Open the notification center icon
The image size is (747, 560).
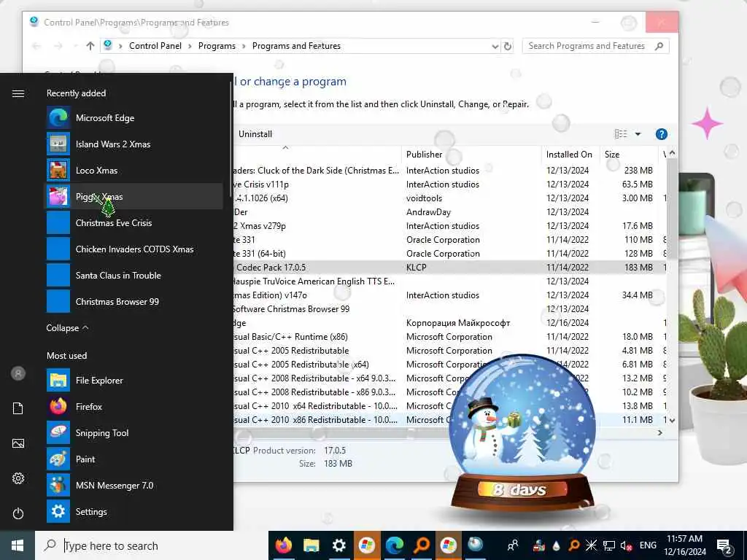(724, 545)
